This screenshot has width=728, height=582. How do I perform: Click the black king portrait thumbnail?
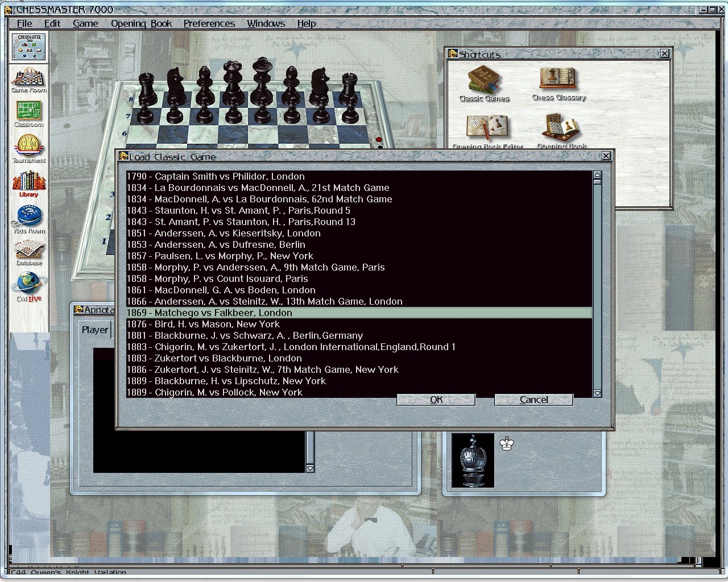[x=473, y=460]
